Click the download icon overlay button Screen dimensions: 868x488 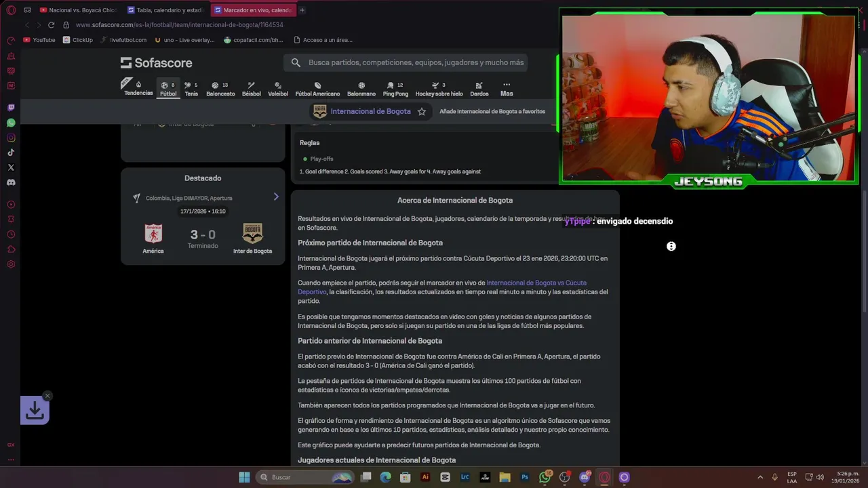click(x=35, y=410)
